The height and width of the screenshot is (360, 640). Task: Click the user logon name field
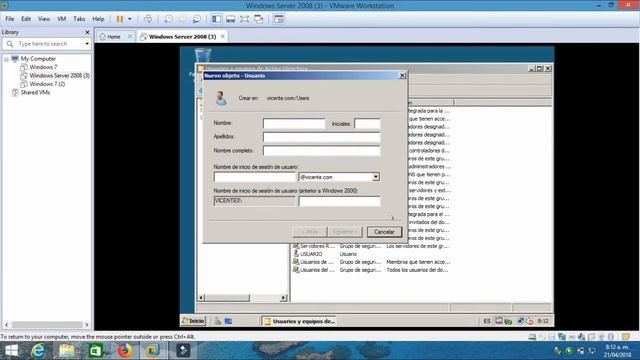coord(254,177)
